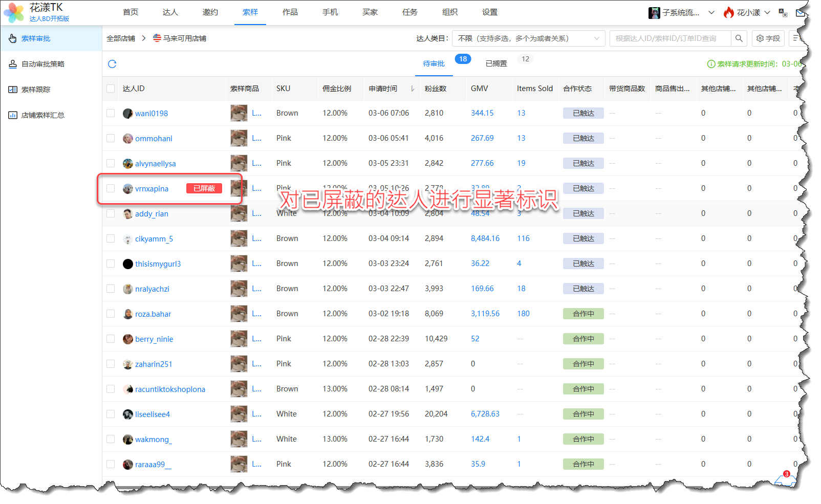Click the search input for 达人ID query
This screenshot has height=504, width=821.
tap(669, 38)
